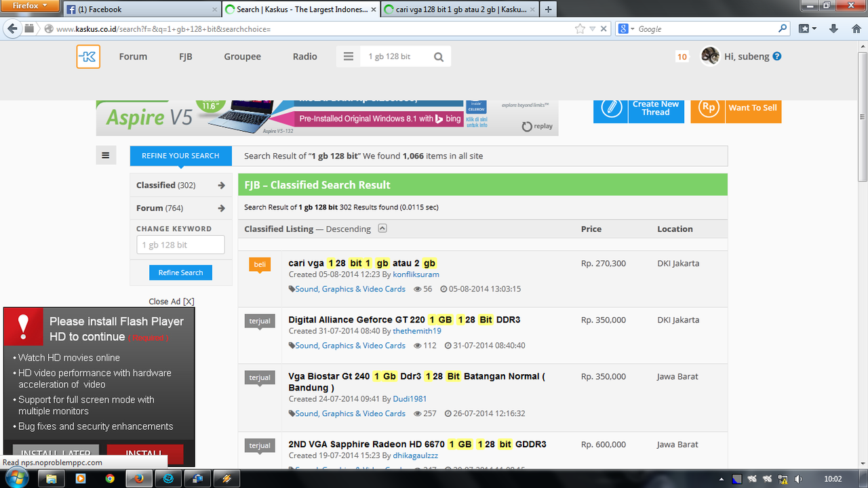
Task: Open the media player taskbar icon
Action: click(x=80, y=479)
